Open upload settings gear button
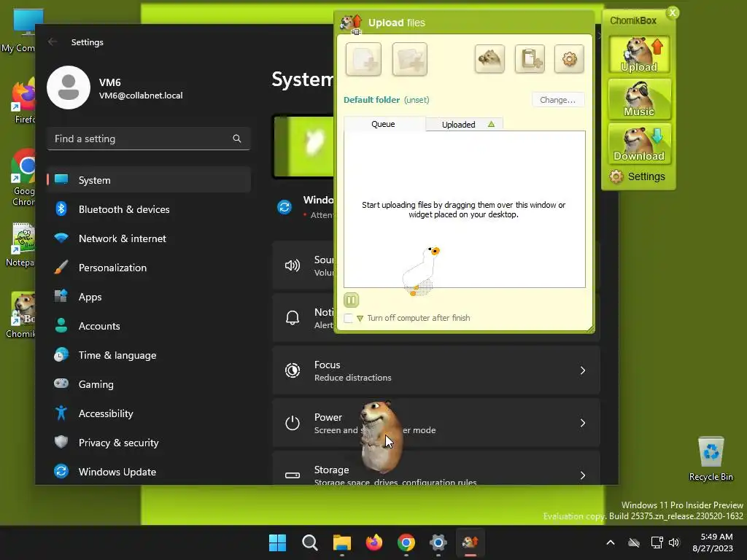 point(569,59)
